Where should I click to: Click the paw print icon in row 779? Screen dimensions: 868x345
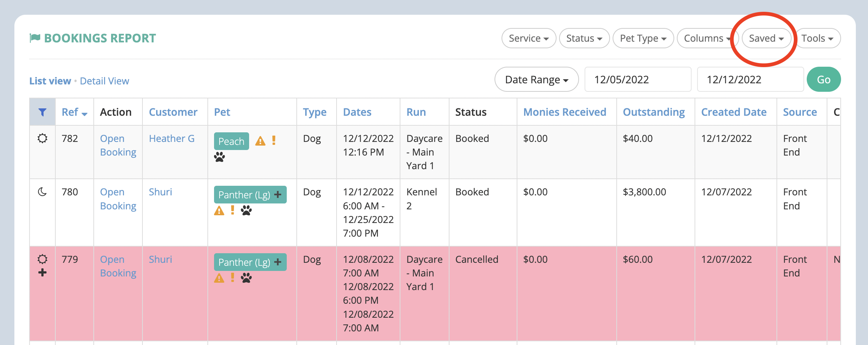246,278
